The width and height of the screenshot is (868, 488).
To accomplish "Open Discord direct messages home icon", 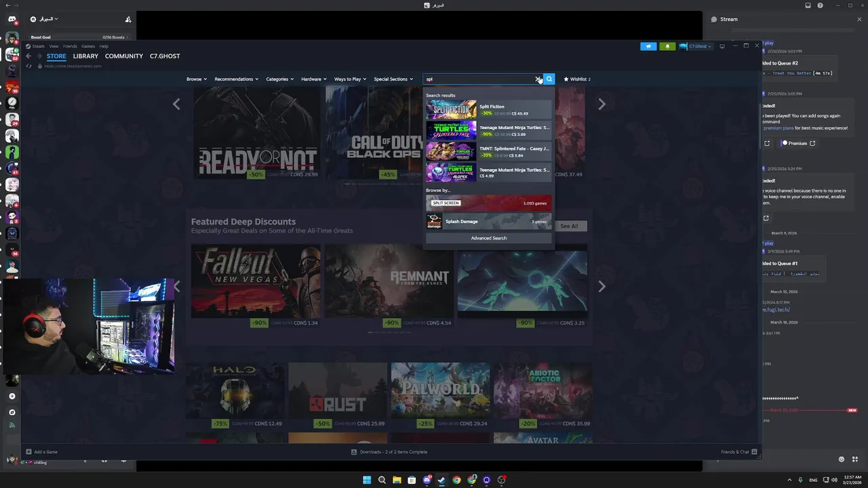I will click(12, 20).
